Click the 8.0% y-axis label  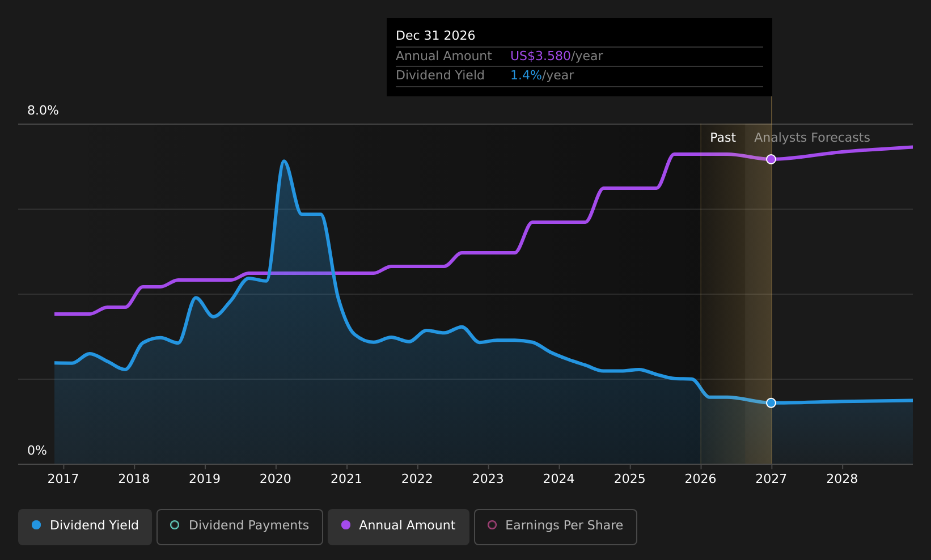click(43, 111)
